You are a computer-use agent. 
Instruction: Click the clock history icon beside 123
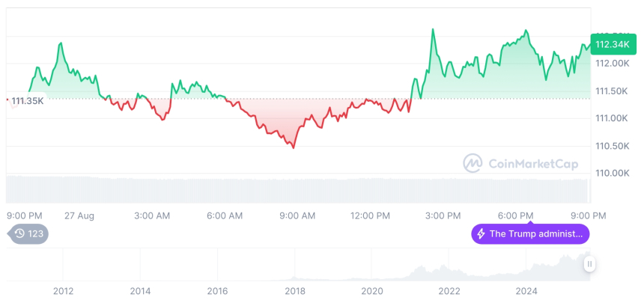tap(19, 233)
